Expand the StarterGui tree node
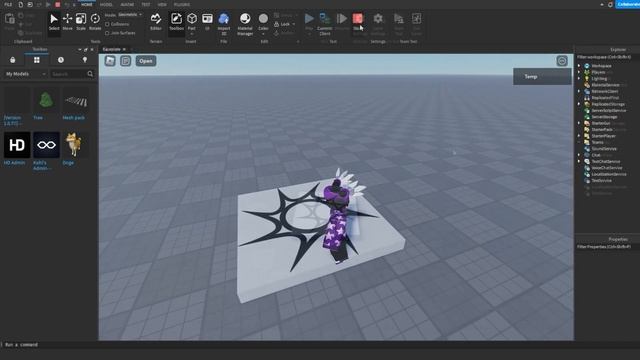This screenshot has height=360, width=640. (579, 123)
